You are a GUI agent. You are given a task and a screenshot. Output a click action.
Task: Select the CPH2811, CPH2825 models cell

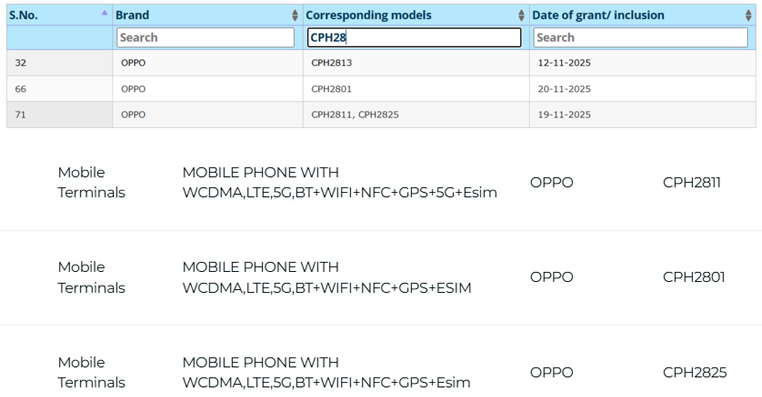(416, 115)
